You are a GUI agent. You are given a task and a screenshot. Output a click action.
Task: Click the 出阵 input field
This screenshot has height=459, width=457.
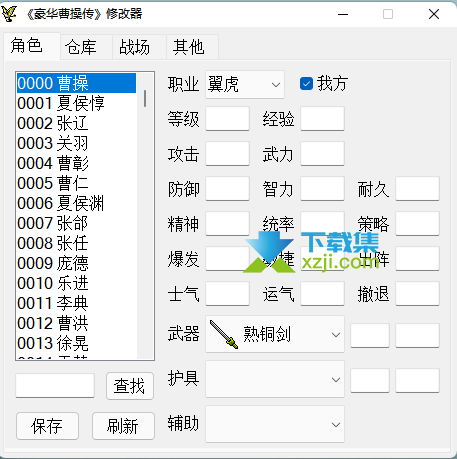coord(417,259)
